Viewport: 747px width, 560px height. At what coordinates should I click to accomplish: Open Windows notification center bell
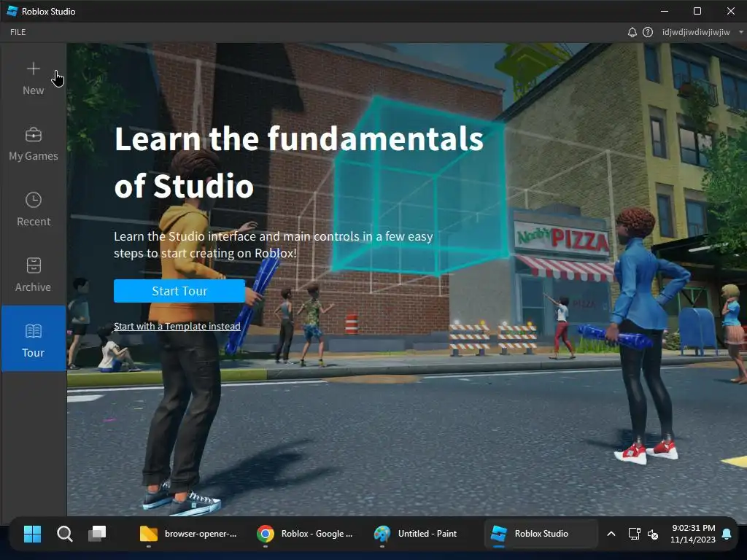click(727, 534)
